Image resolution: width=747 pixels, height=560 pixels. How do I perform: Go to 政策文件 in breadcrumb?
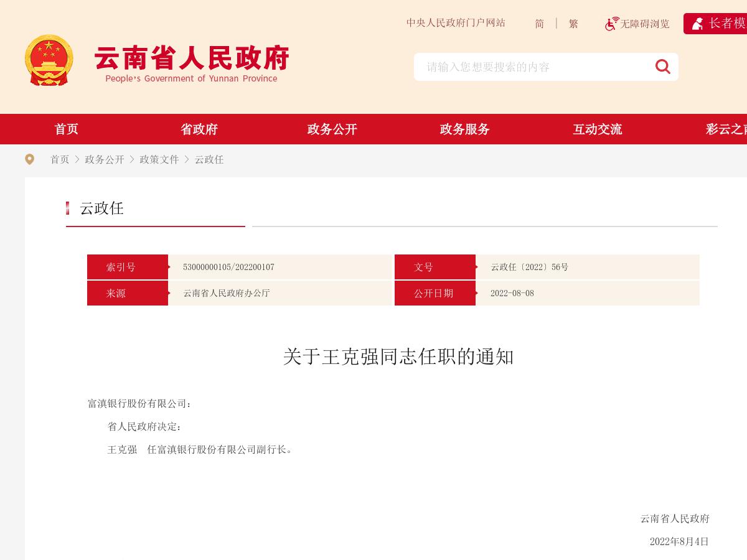159,159
